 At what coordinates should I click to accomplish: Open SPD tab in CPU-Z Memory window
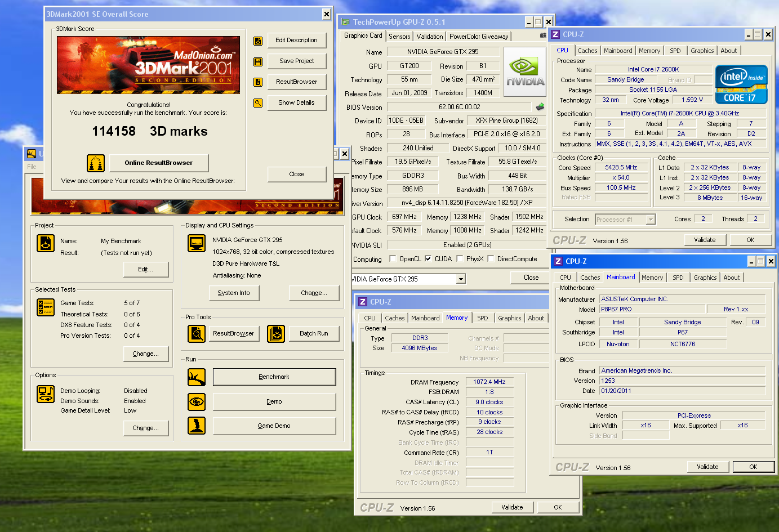(x=483, y=318)
